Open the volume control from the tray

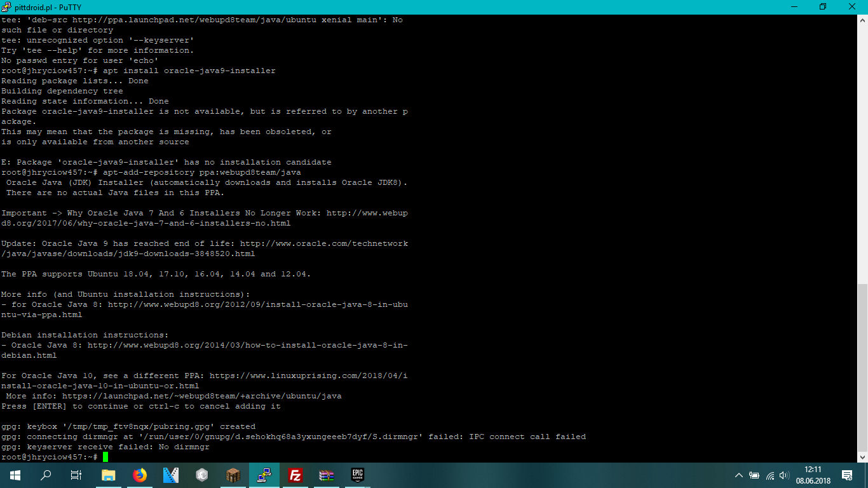coord(784,475)
